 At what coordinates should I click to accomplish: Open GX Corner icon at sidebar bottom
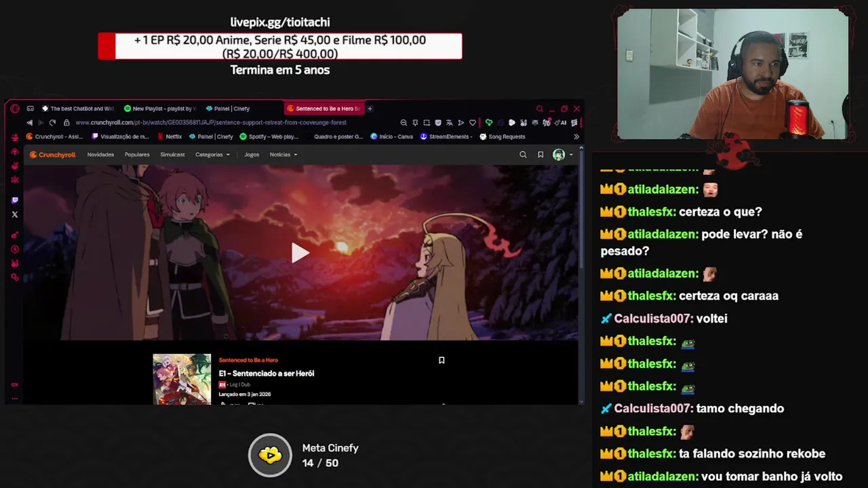coord(15,385)
